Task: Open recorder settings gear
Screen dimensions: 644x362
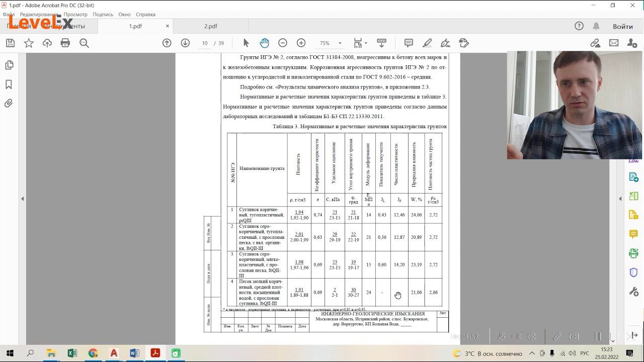Action: [x=532, y=336]
